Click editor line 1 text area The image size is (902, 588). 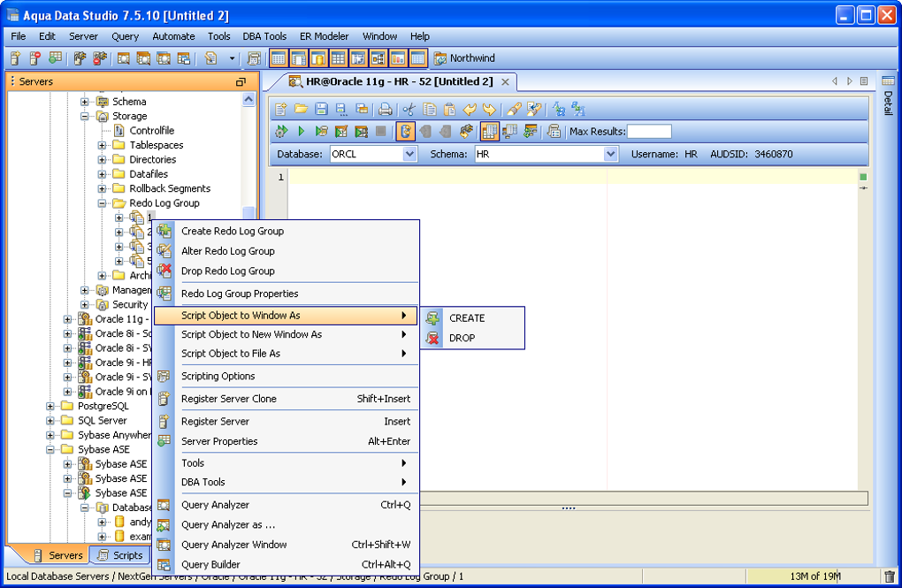(x=573, y=177)
